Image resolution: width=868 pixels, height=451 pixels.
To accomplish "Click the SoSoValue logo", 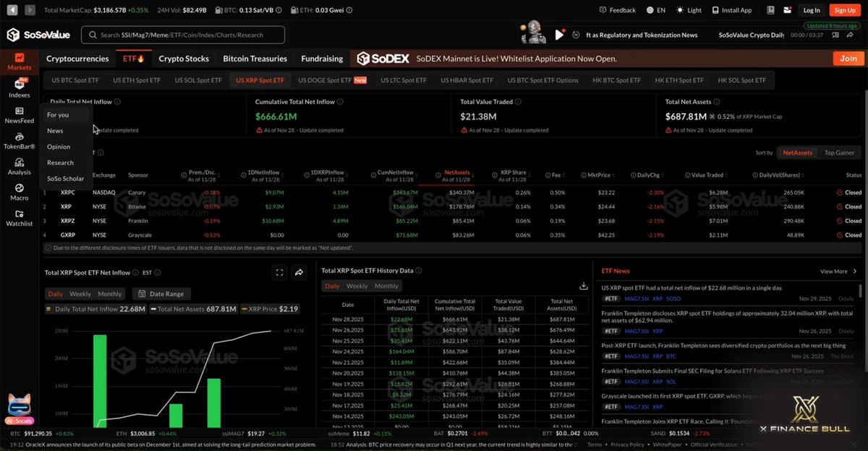I will (x=38, y=35).
